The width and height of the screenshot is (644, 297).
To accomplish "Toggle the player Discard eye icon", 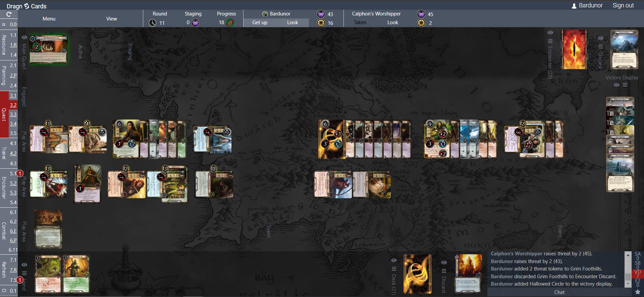I will [444, 262].
